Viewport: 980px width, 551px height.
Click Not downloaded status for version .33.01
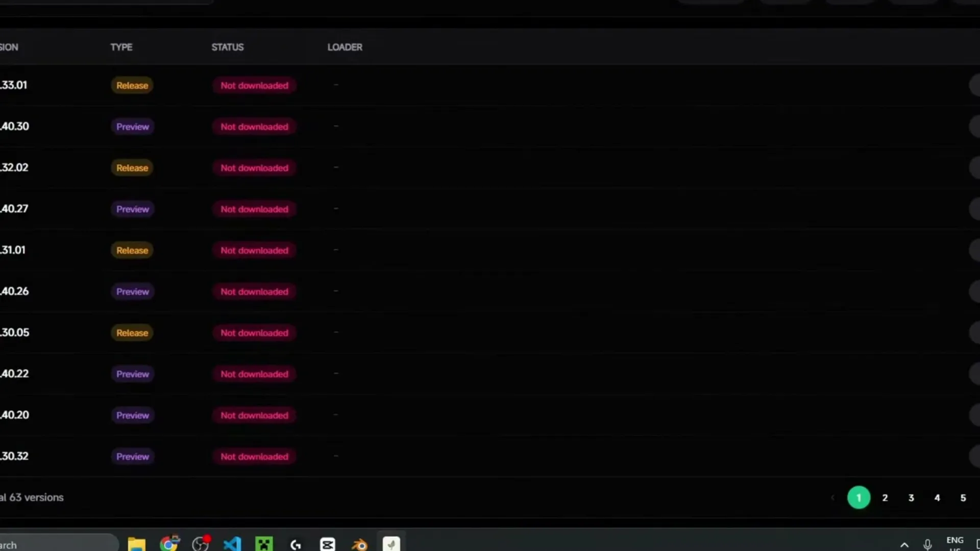click(254, 85)
